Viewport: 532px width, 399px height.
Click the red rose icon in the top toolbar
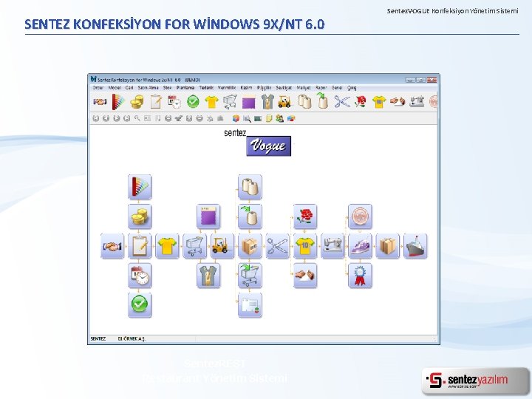pos(361,102)
